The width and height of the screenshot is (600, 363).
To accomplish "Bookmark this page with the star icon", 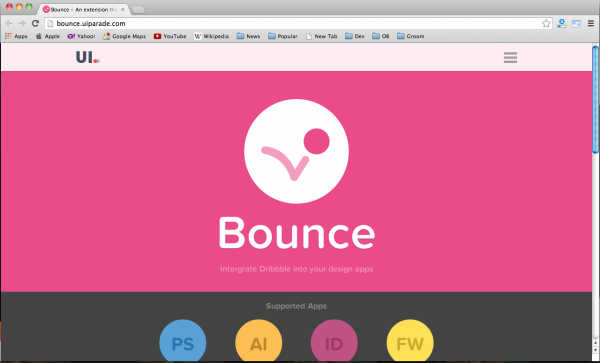I will click(x=546, y=24).
